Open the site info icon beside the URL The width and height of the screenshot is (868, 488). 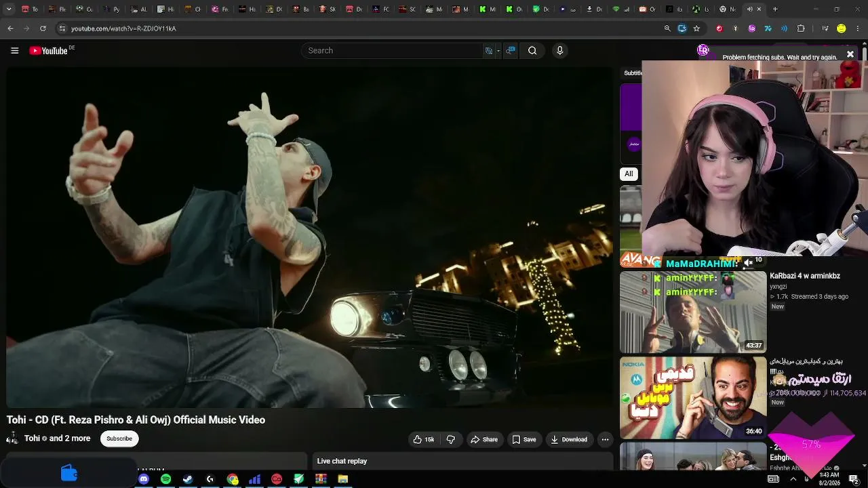tap(62, 28)
